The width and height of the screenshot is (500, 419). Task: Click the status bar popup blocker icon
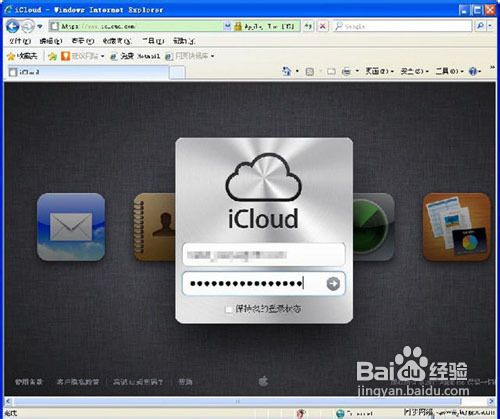tap(301, 413)
